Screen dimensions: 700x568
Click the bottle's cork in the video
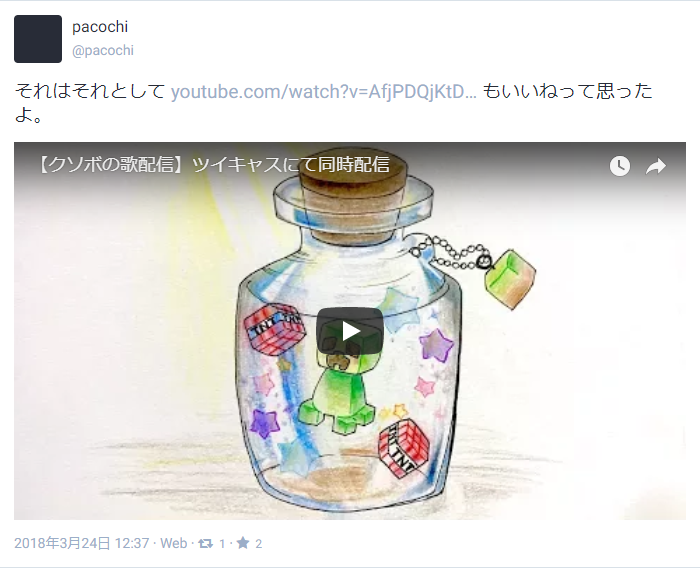pos(353,196)
